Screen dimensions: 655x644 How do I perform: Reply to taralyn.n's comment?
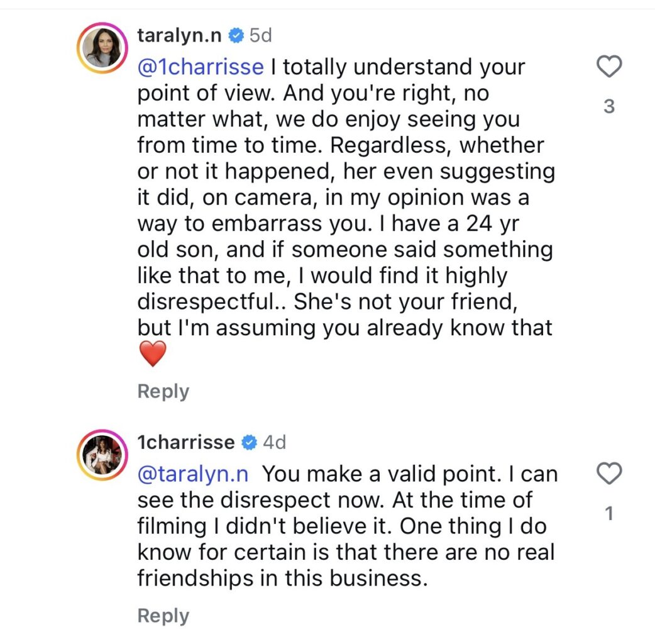pos(163,391)
